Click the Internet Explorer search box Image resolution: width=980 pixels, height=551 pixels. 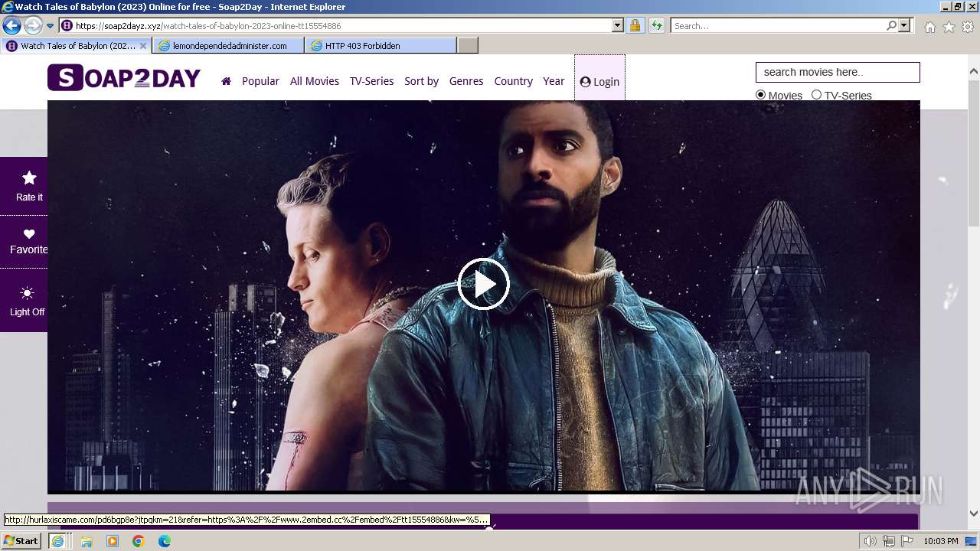click(777, 26)
